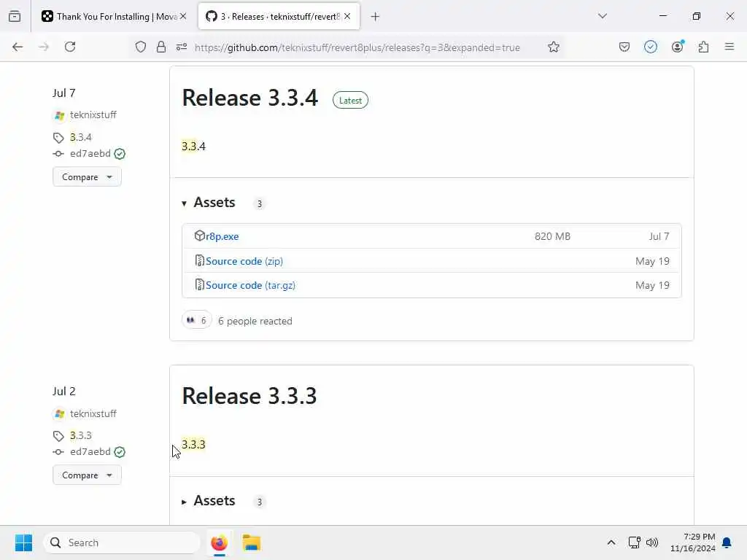Open a new tab
The height and width of the screenshot is (560, 747).
[x=375, y=17]
